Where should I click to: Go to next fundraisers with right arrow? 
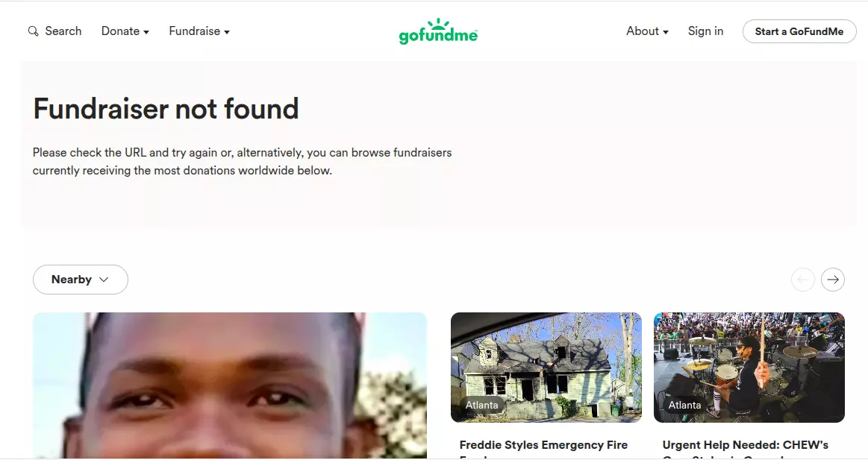point(833,280)
